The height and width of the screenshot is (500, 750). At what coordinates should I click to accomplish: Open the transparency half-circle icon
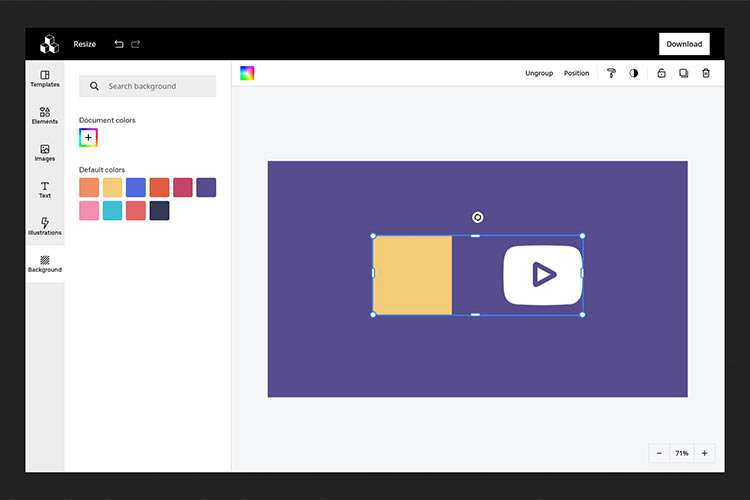(x=633, y=73)
